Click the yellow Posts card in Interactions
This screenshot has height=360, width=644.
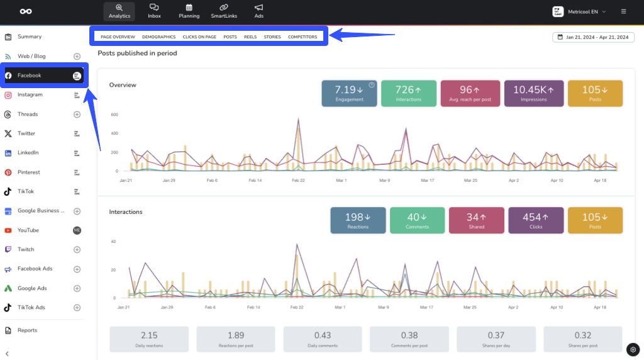click(595, 220)
